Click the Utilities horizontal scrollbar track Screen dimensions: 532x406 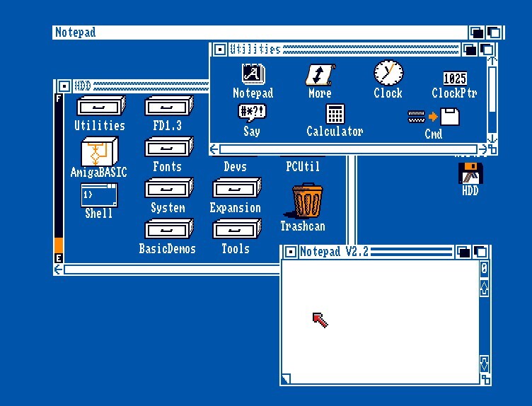[x=349, y=149]
